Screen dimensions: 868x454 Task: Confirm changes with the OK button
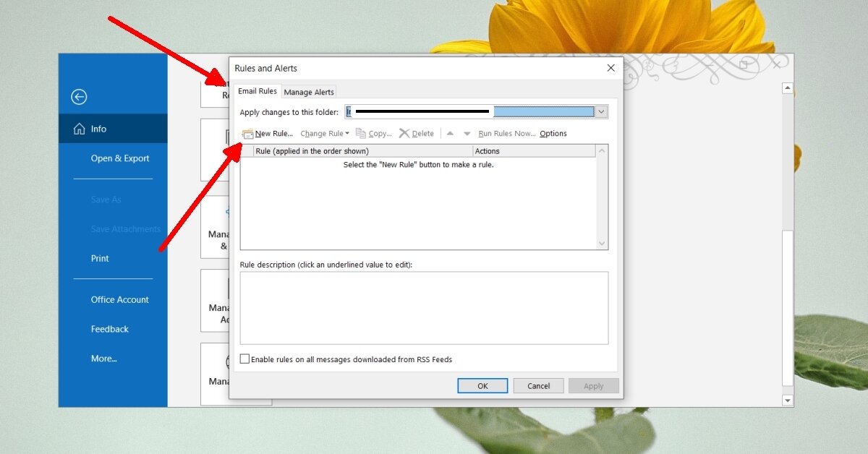(482, 385)
